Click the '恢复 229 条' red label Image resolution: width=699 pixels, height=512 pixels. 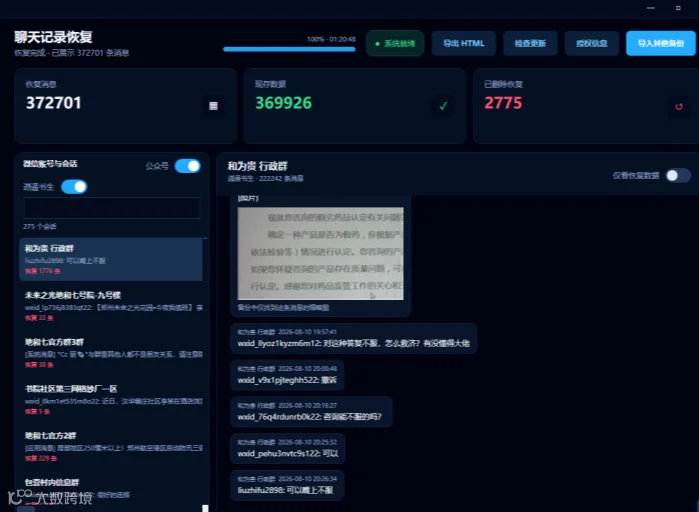[x=41, y=458]
